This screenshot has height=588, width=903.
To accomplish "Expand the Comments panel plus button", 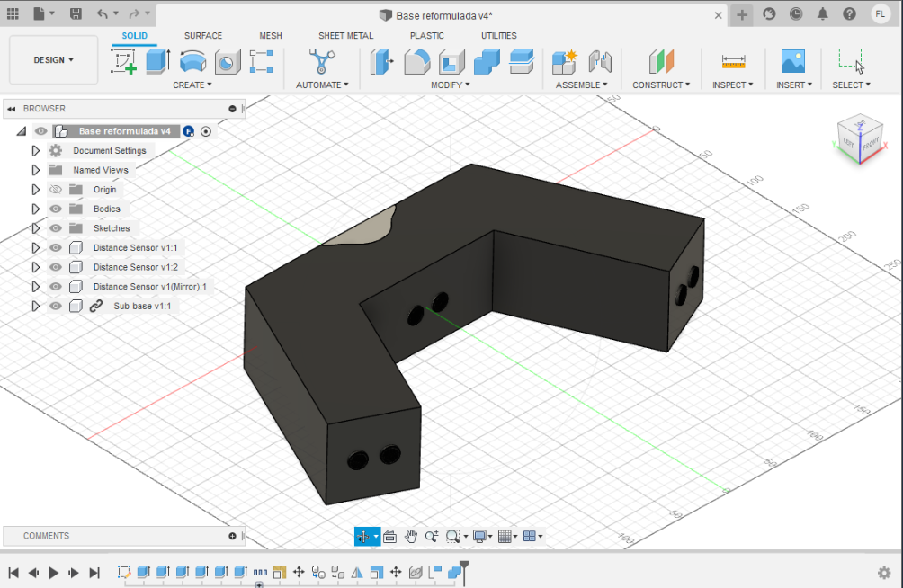I will [x=232, y=536].
